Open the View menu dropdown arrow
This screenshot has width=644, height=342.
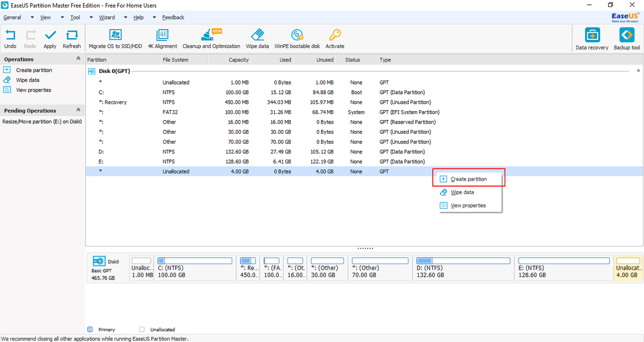click(x=62, y=17)
